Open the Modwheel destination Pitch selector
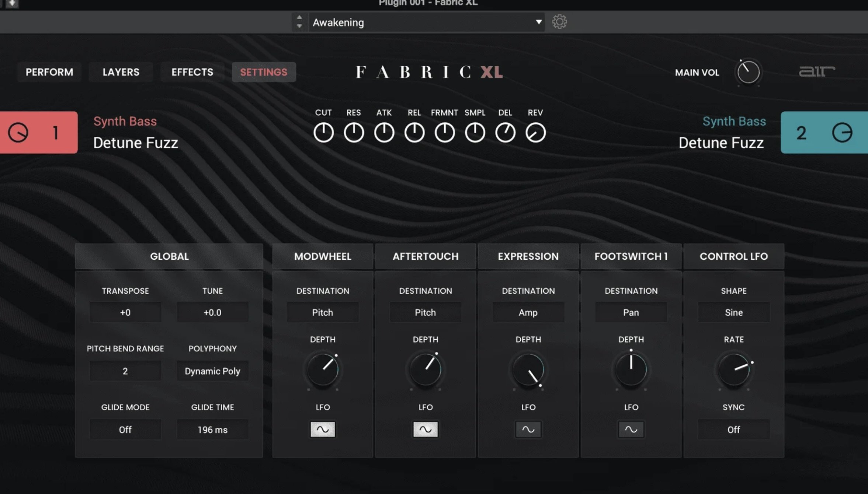The height and width of the screenshot is (494, 868). point(323,312)
